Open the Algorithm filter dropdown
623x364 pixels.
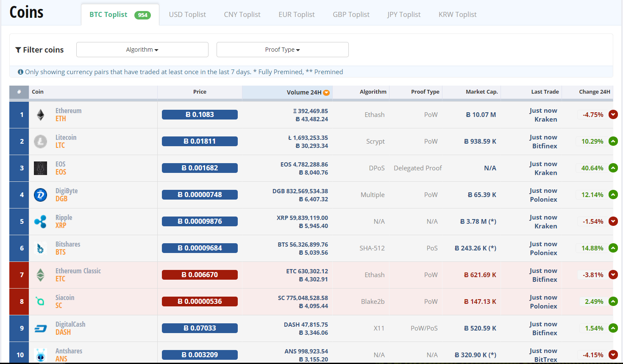tap(142, 50)
